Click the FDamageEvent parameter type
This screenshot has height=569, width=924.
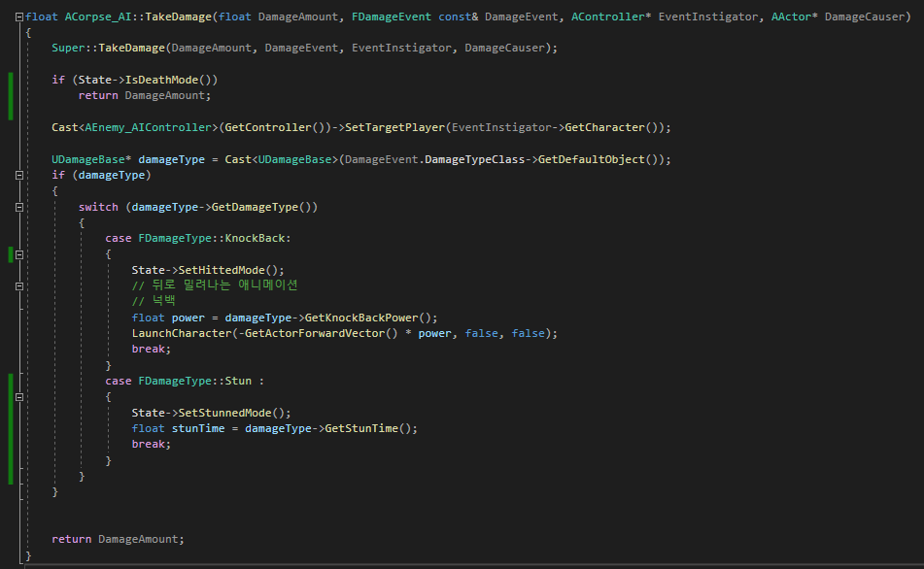click(392, 17)
